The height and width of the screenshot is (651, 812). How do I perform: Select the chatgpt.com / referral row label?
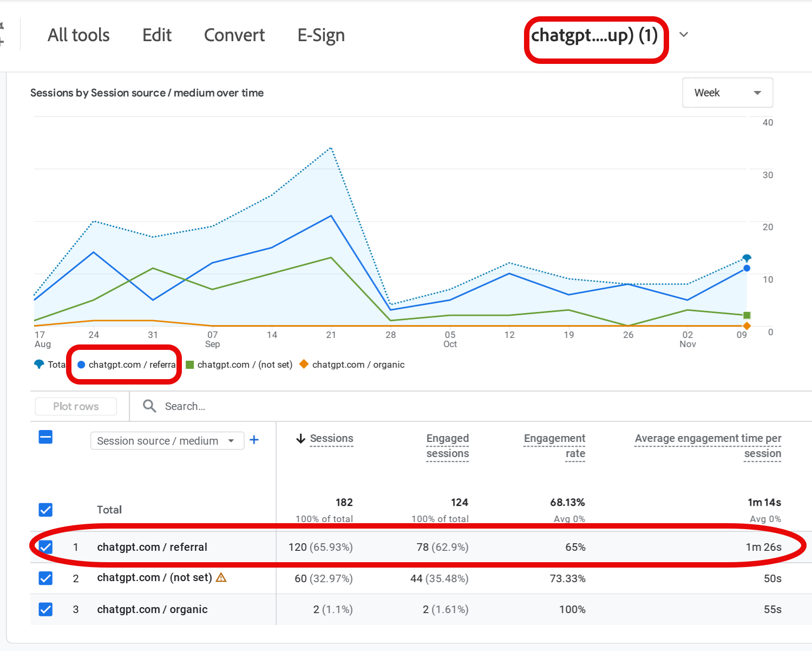click(152, 547)
